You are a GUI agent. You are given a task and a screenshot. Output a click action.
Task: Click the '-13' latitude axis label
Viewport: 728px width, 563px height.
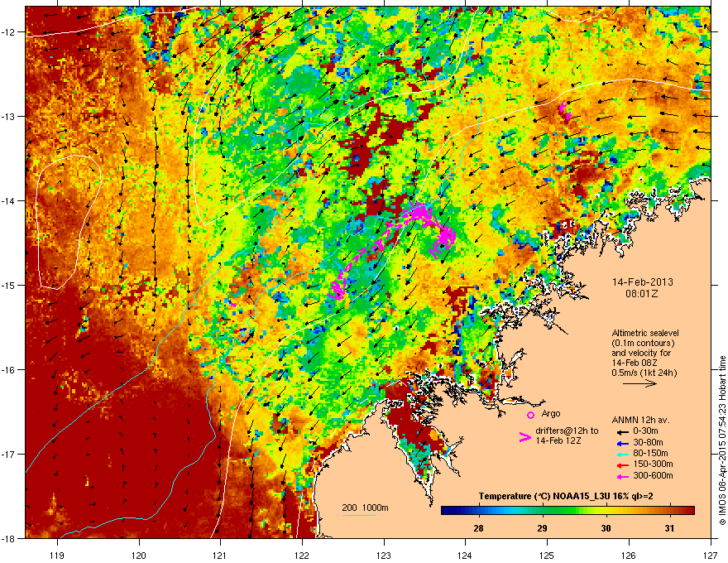tap(9, 116)
